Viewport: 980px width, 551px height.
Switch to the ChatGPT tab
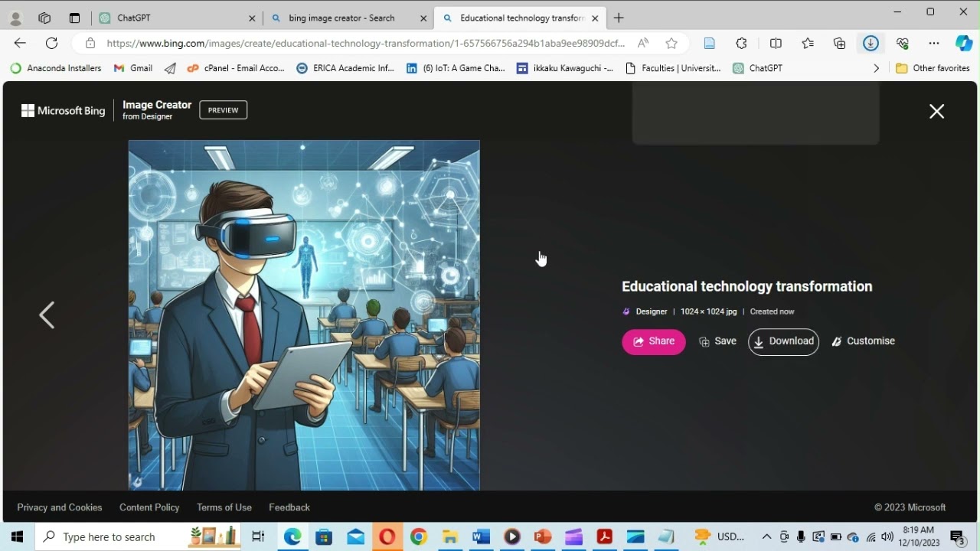[177, 18]
